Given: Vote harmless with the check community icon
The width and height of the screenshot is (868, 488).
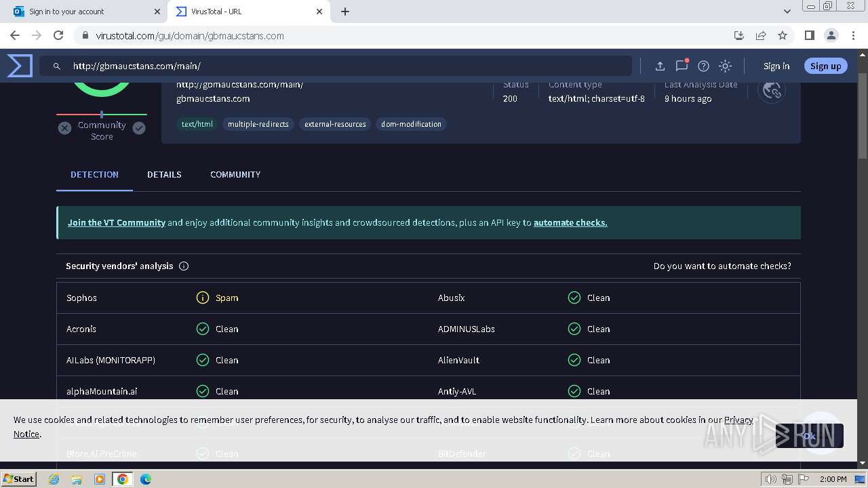Looking at the screenshot, I should pos(139,128).
